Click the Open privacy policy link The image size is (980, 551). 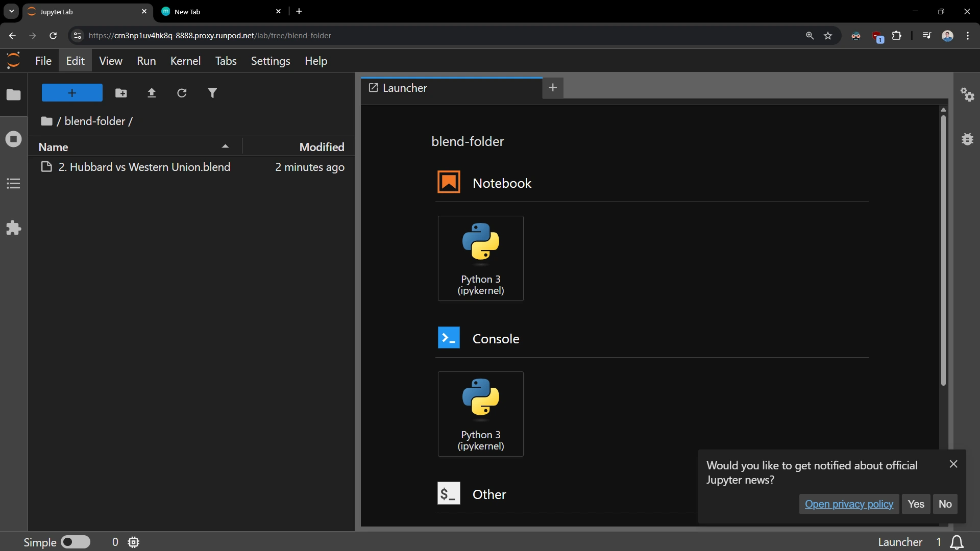pyautogui.click(x=849, y=504)
